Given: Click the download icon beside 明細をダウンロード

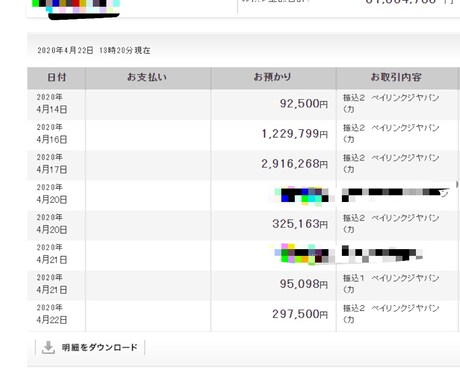Looking at the screenshot, I should point(48,347).
